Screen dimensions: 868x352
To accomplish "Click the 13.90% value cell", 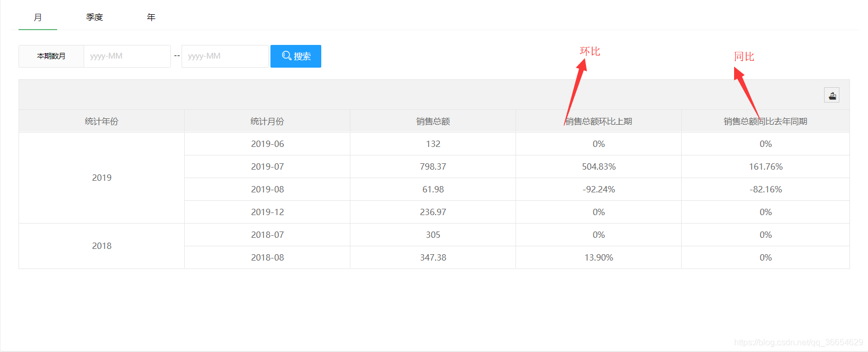I will pyautogui.click(x=599, y=257).
